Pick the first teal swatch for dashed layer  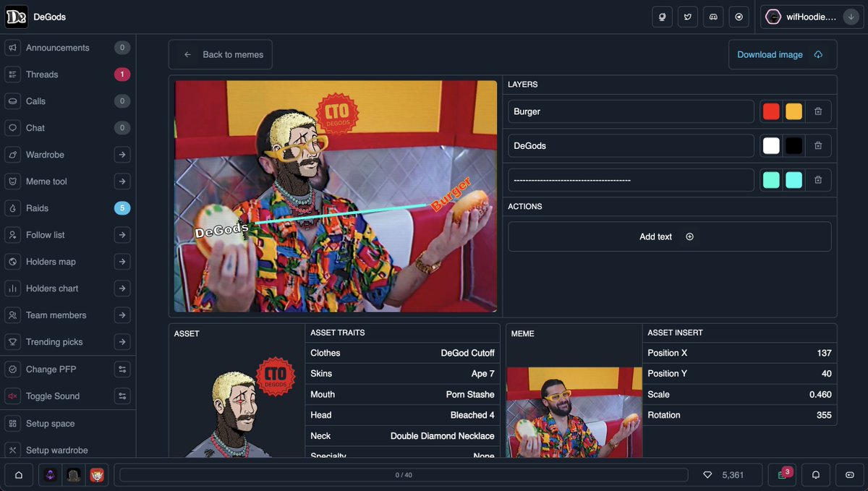[771, 179]
